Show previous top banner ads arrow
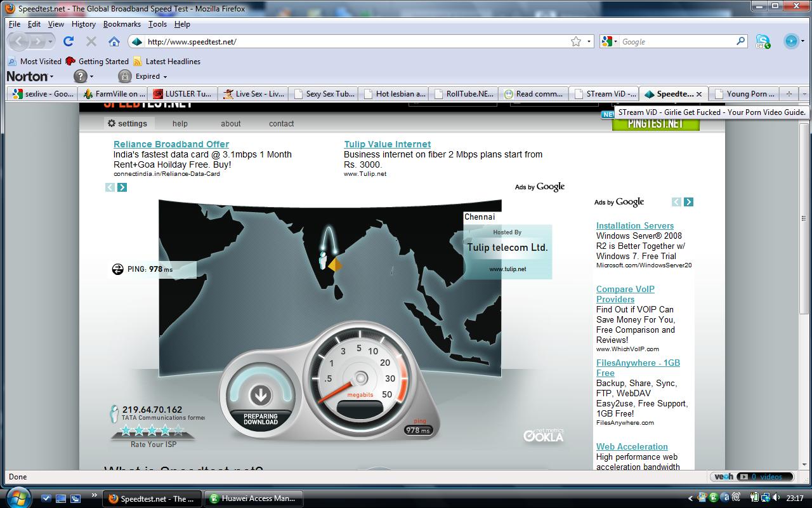 coord(110,187)
